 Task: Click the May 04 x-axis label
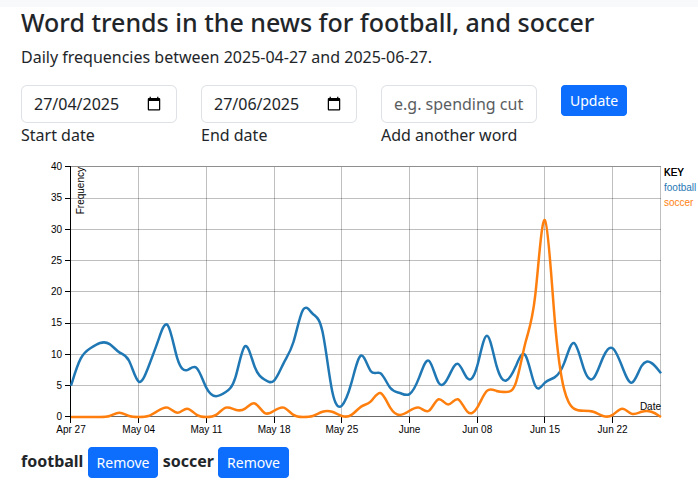point(138,429)
